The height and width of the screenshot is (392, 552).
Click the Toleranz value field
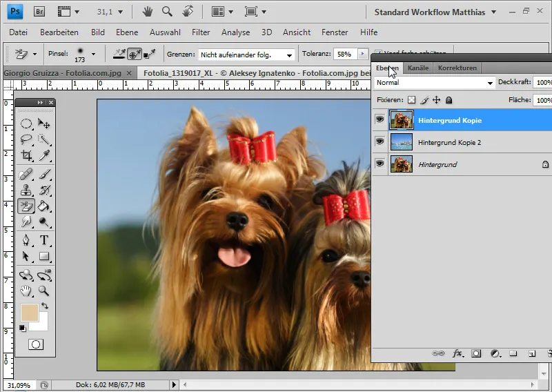(x=345, y=55)
